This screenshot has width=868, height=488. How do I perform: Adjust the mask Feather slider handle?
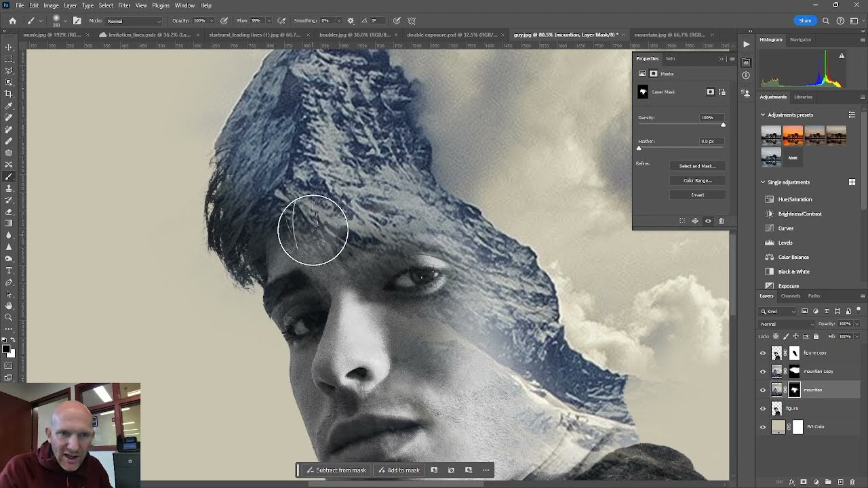coord(639,148)
